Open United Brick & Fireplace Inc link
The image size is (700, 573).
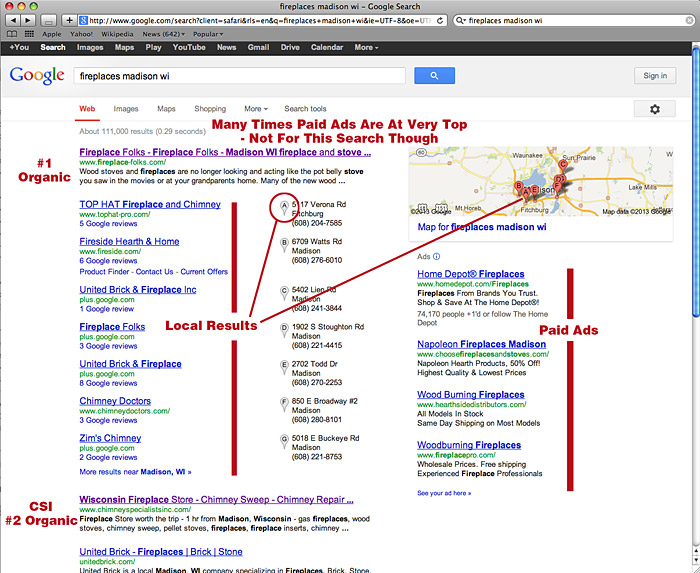138,290
